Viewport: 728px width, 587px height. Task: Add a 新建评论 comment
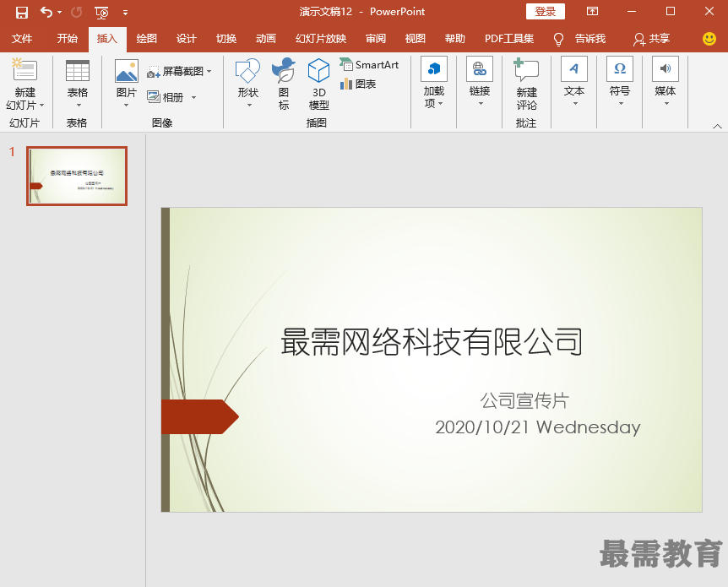click(526, 84)
